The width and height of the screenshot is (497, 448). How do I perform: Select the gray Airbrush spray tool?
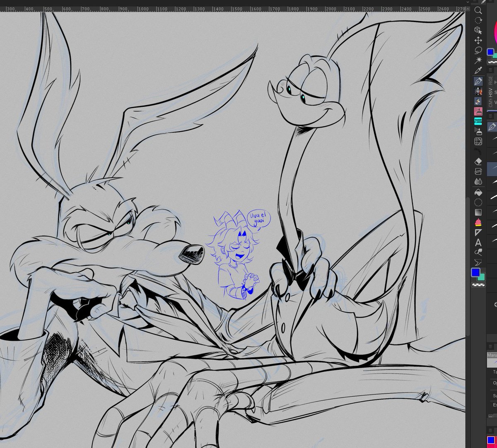(478, 131)
